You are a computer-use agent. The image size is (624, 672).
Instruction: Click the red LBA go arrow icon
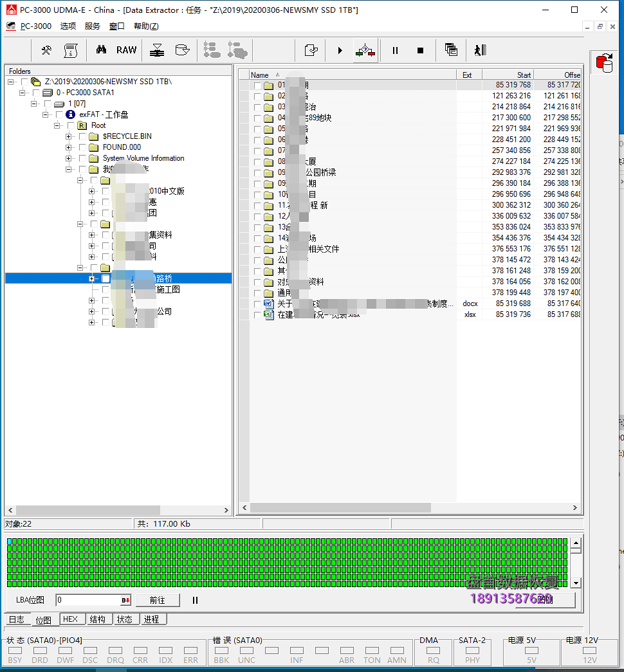point(125,601)
